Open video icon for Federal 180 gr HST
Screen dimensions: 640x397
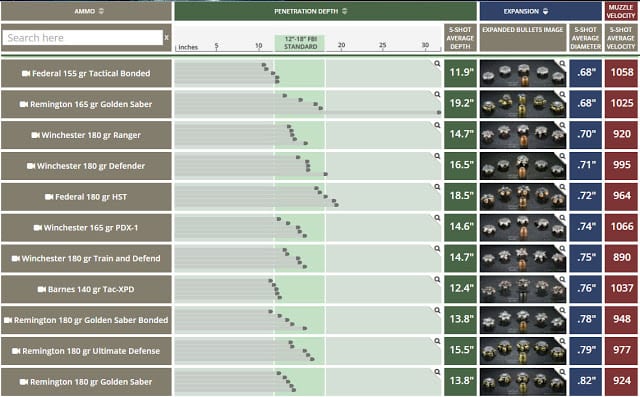pos(49,197)
